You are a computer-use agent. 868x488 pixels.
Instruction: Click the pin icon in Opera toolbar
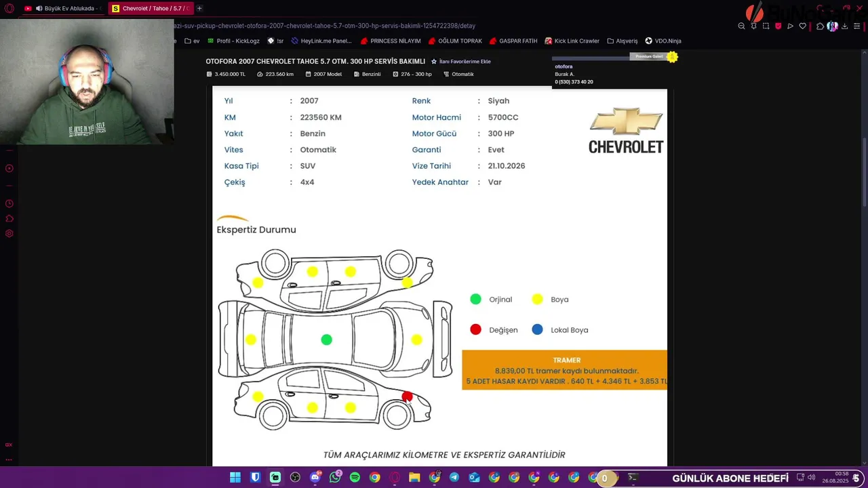(753, 26)
